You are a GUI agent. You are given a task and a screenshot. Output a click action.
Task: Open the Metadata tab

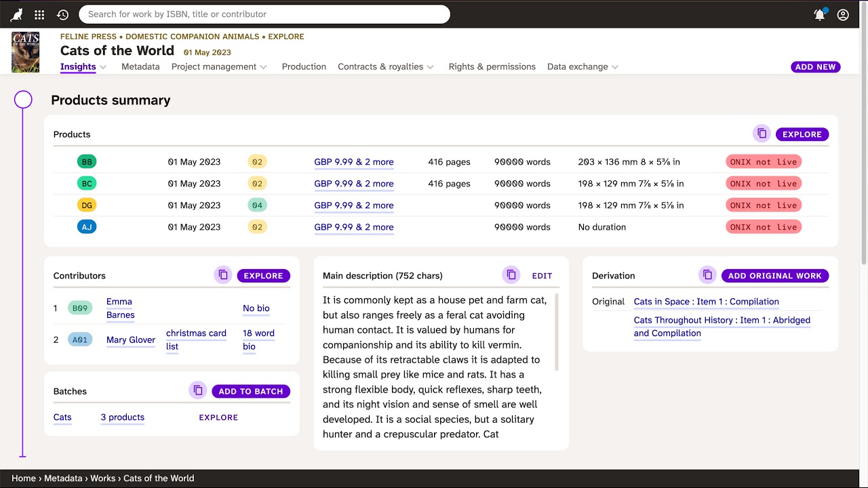(140, 67)
